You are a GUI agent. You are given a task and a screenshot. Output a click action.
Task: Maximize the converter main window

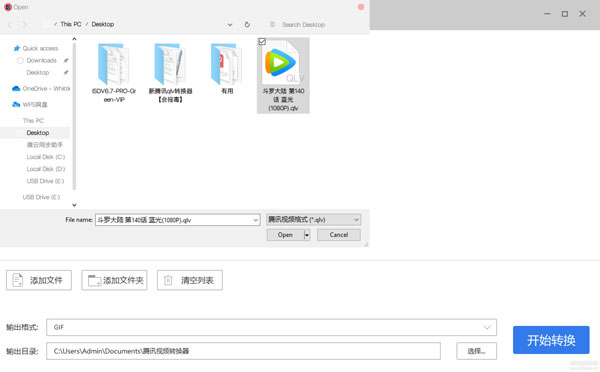pos(565,14)
